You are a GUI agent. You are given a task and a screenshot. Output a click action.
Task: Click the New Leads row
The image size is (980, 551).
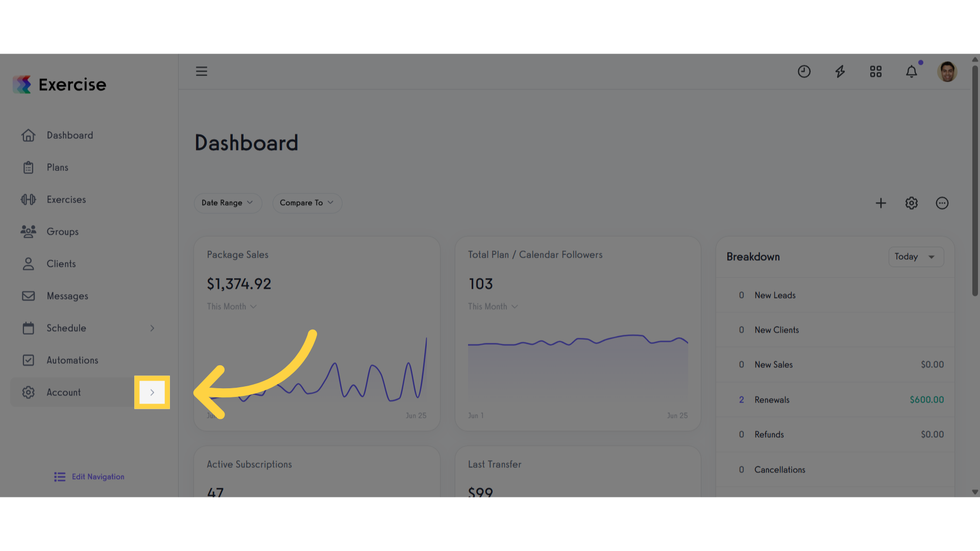[835, 295]
